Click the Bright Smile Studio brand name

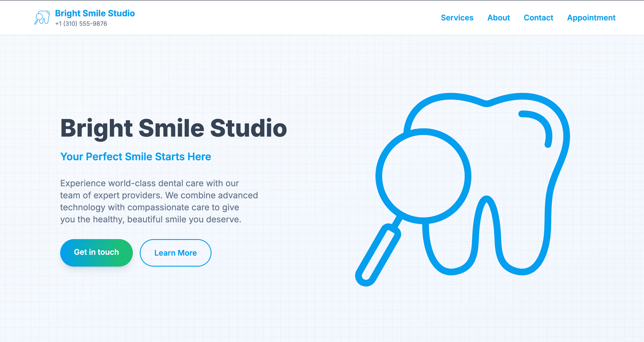[x=95, y=13]
